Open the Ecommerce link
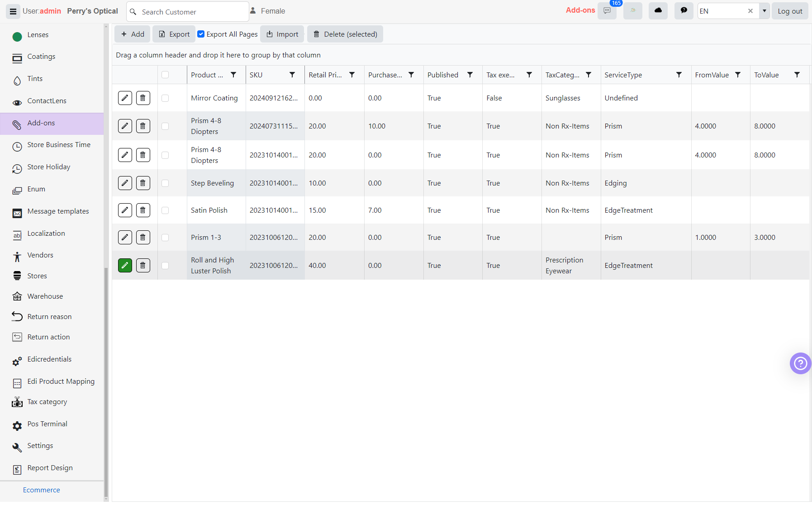812x510 pixels. click(42, 490)
